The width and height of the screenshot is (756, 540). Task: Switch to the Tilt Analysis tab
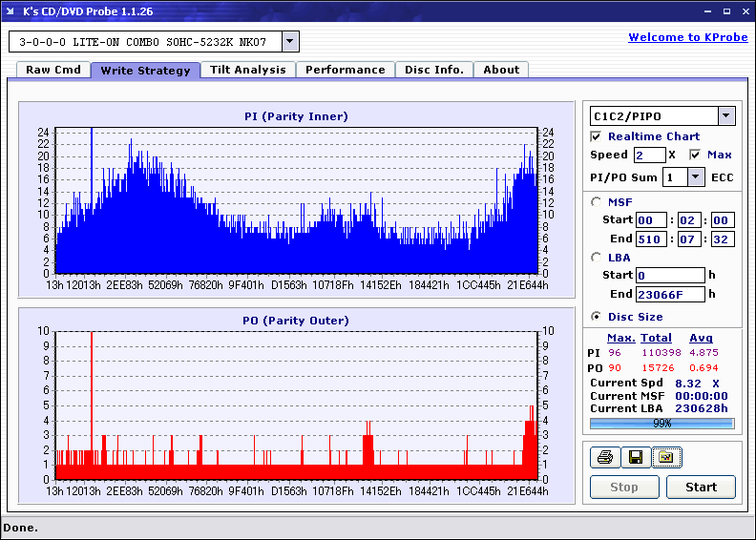click(x=247, y=70)
